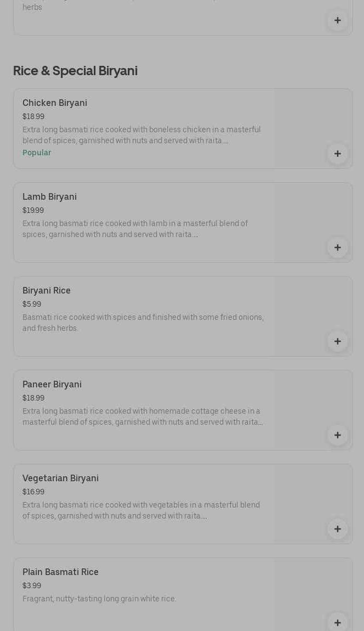Image resolution: width=364 pixels, height=631 pixels.
Task: Select the Biryani Rice item name
Action: 47,291
